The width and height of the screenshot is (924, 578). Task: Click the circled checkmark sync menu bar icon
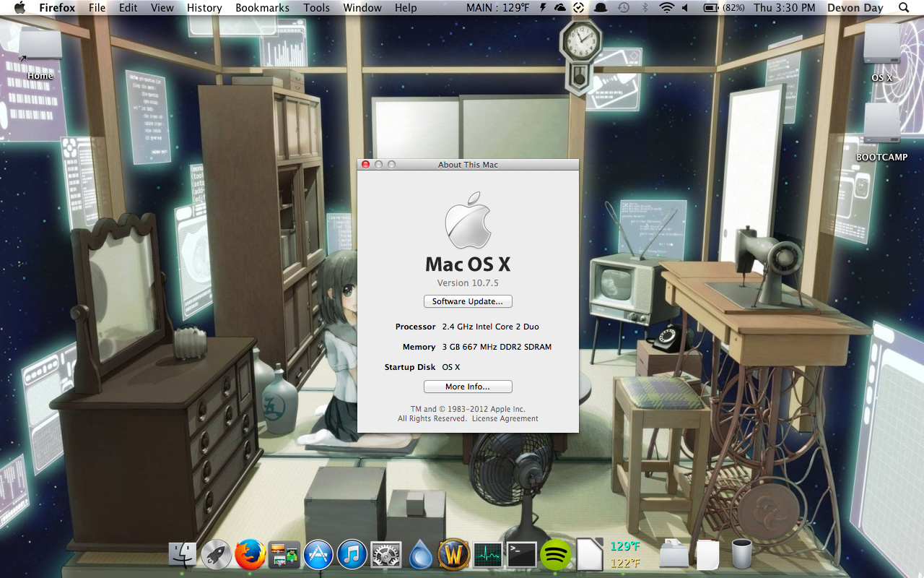tap(579, 8)
